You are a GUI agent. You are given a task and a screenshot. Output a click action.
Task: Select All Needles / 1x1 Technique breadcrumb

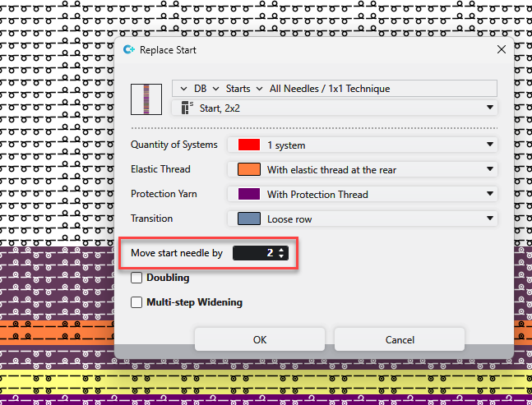click(x=329, y=88)
